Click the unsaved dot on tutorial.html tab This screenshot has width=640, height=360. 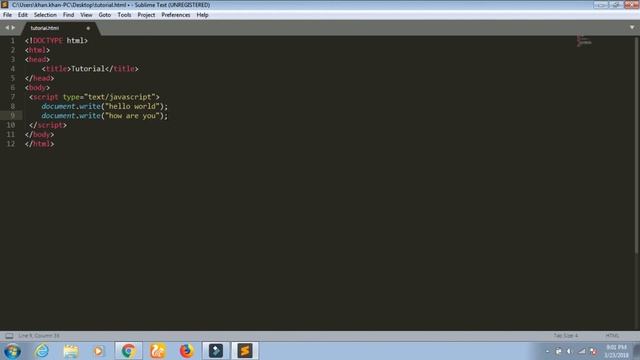88,28
